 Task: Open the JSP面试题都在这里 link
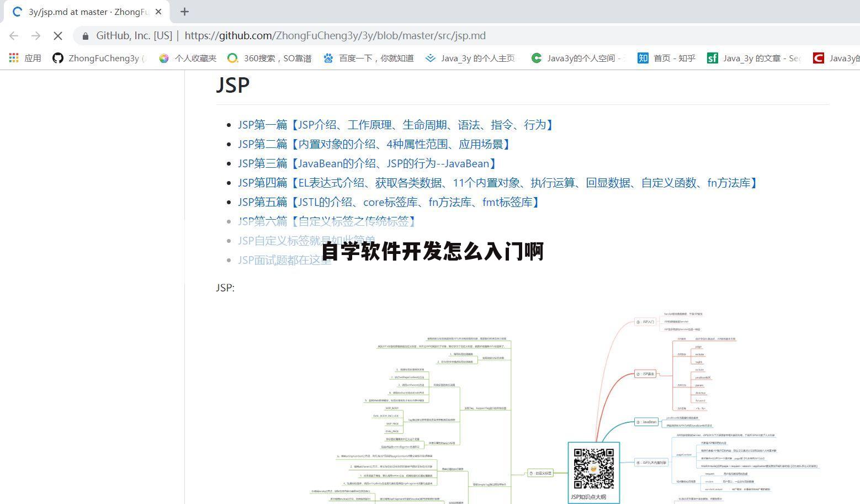284,260
